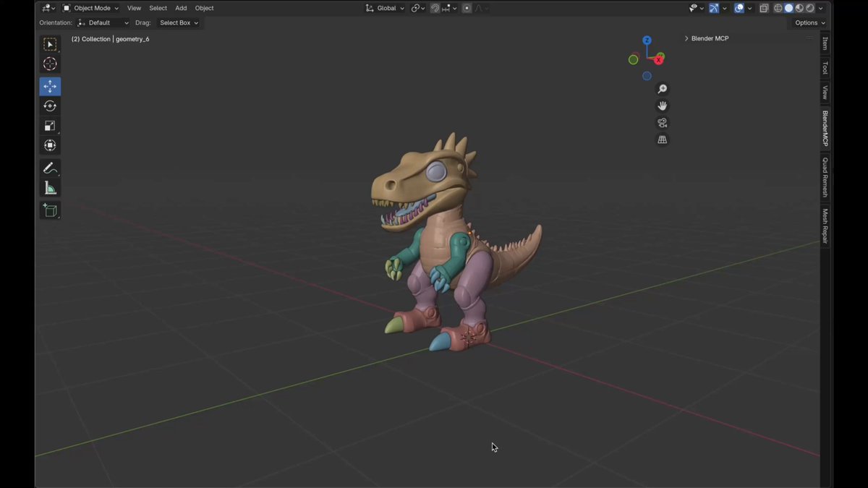Open the Select menu
868x488 pixels.
pyautogui.click(x=158, y=8)
